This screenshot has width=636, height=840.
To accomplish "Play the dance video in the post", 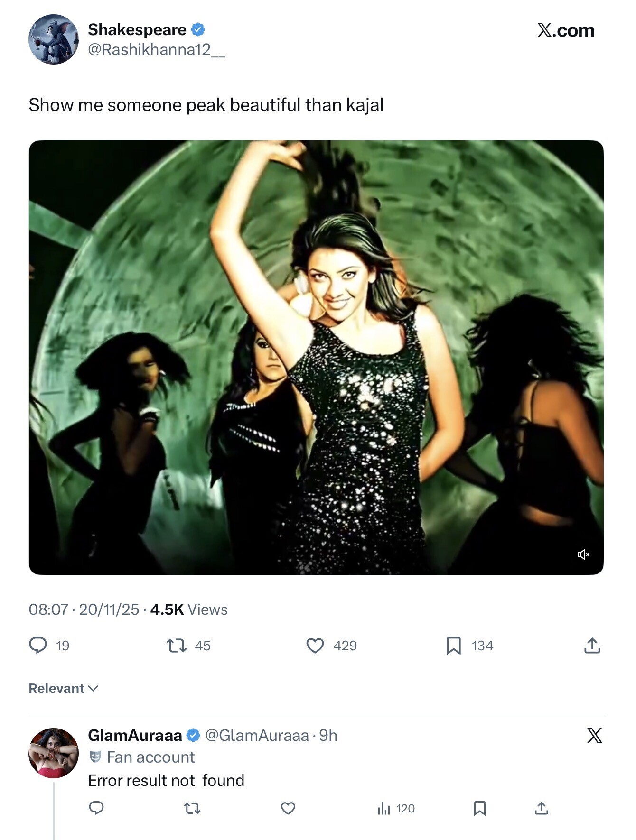I will (316, 357).
